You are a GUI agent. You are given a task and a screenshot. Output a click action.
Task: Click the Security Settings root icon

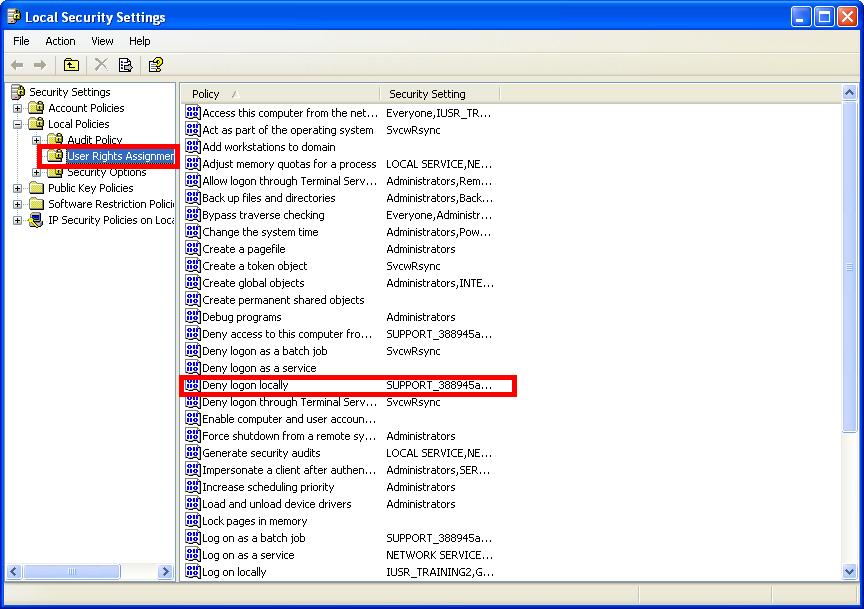[x=18, y=91]
